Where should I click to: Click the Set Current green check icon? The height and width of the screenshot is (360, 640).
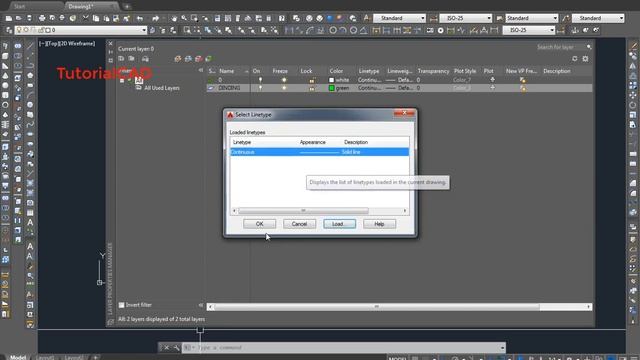pos(209,59)
